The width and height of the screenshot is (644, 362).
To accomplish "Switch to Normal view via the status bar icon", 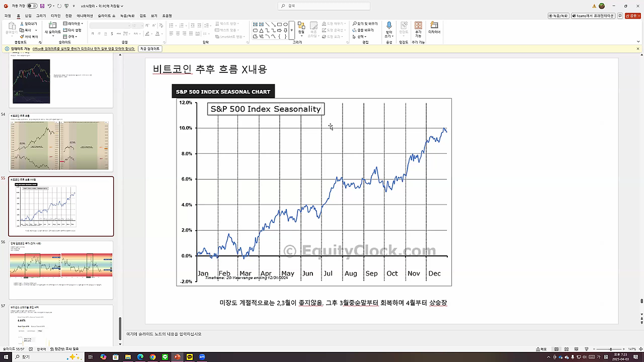I will tap(556, 349).
